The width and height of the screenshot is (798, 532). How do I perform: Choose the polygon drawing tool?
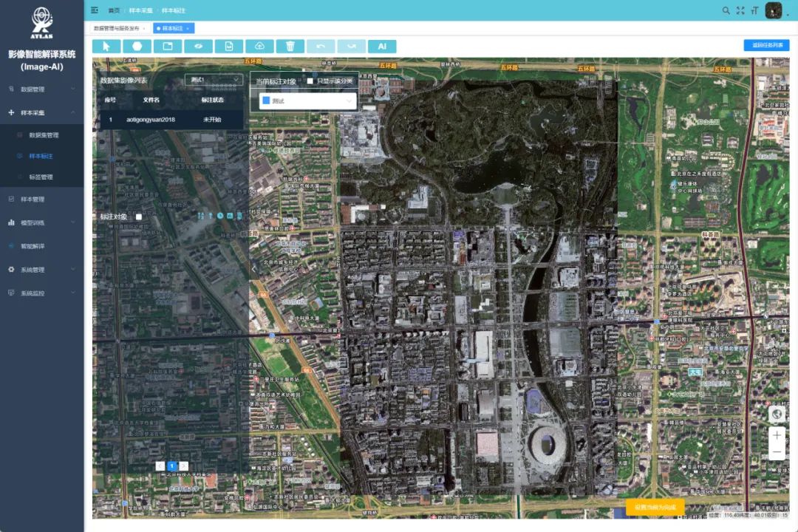137,46
